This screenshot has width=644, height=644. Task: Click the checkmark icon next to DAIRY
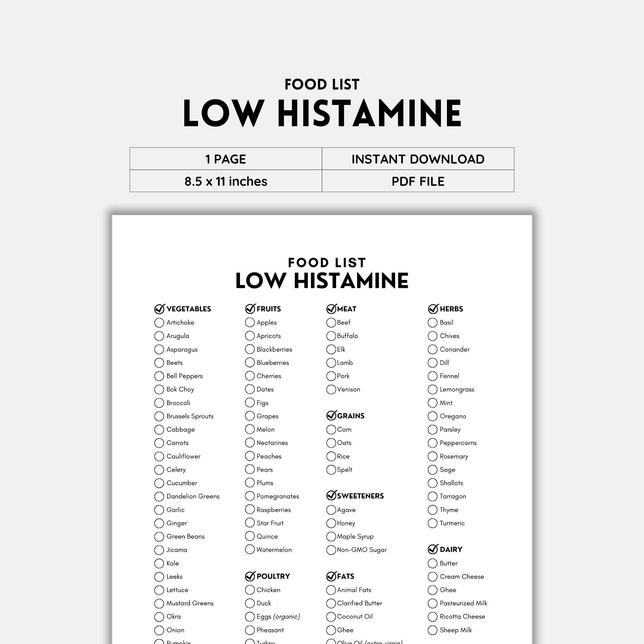[x=433, y=549]
